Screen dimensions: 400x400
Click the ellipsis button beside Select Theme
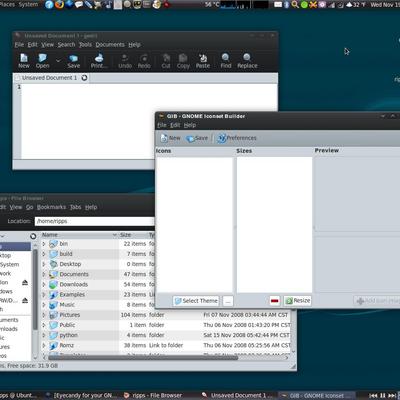(228, 301)
